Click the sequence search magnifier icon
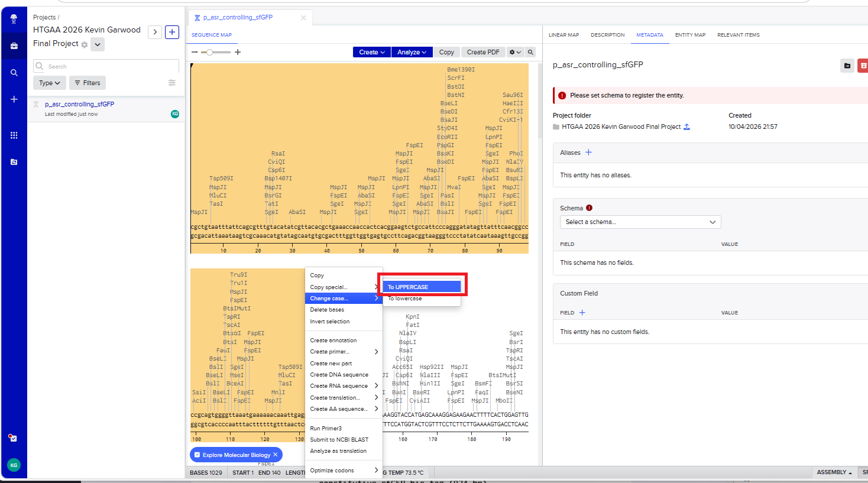 (x=530, y=52)
